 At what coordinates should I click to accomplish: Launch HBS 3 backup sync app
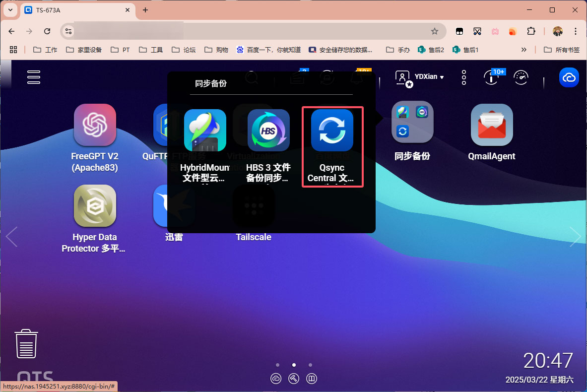pos(268,131)
